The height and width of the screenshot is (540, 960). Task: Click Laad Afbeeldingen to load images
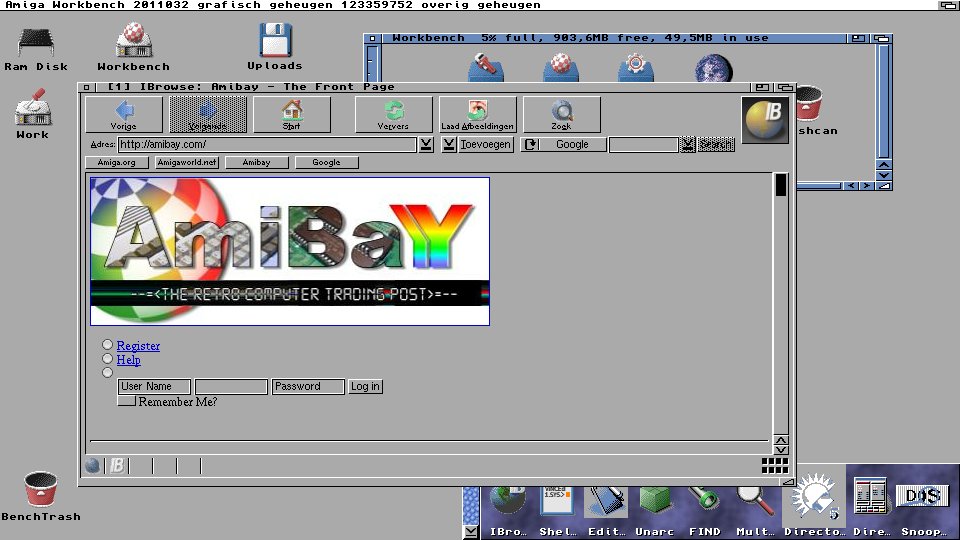[478, 114]
